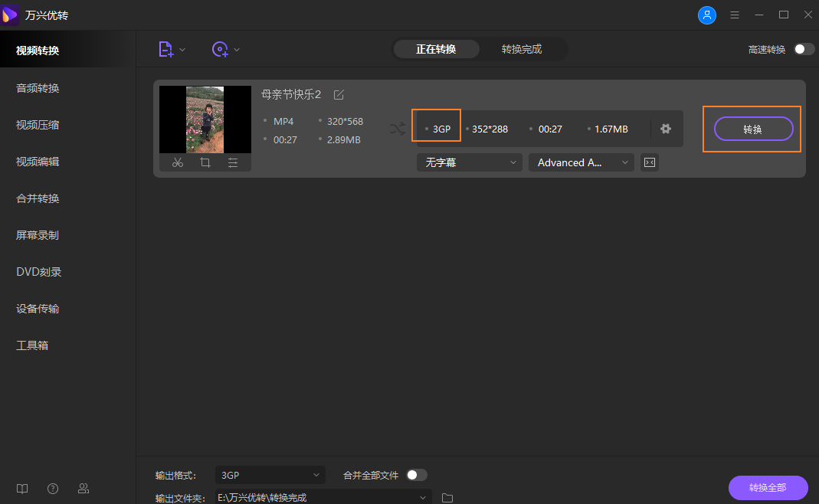Switch to the 转换完成 tab

pos(523,47)
